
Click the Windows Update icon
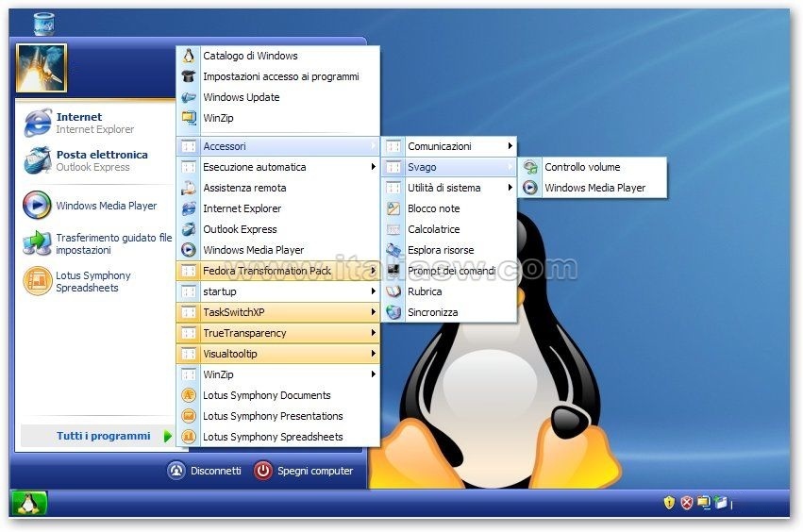click(x=189, y=97)
